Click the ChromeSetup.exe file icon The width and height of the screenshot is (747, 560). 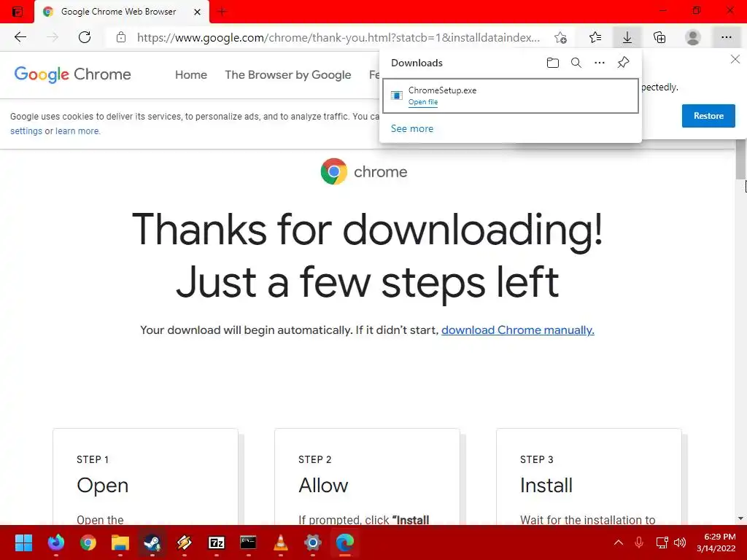pos(396,96)
